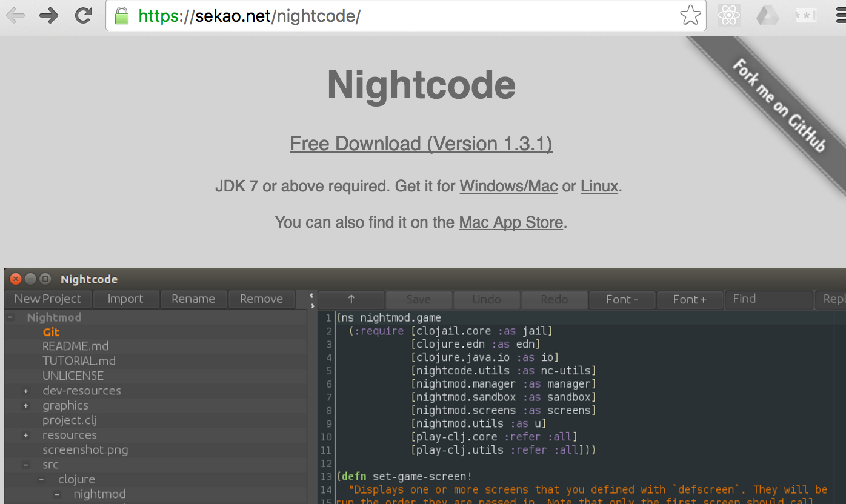Click "(defn set-game-screen!" on line 13
Screen dimensions: 846x504
[x=404, y=477]
